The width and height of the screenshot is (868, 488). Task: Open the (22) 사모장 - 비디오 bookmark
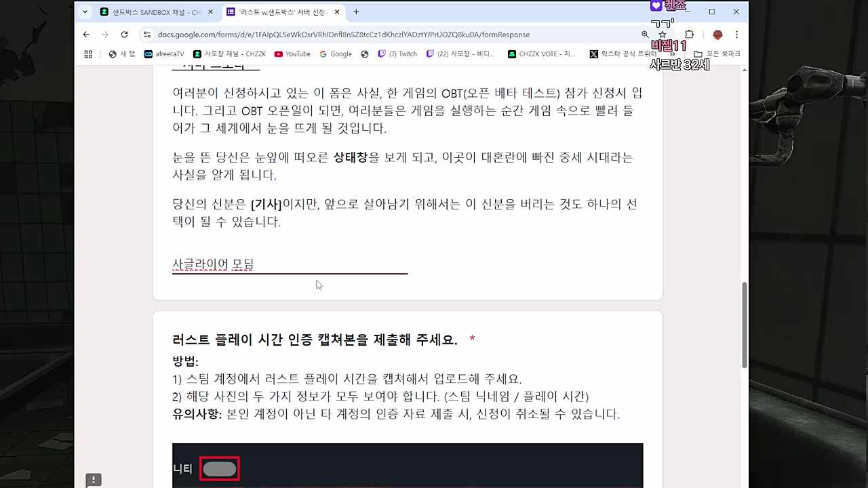click(460, 54)
